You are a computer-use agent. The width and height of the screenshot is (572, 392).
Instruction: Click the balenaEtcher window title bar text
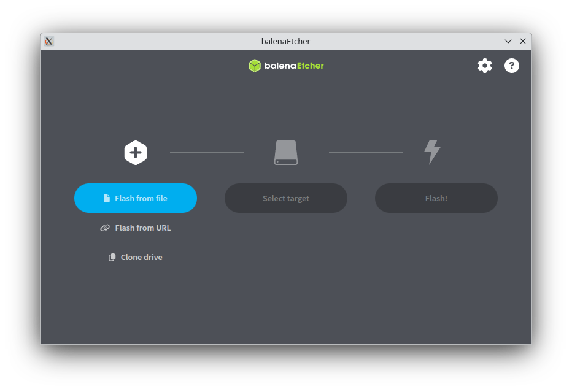(286, 41)
